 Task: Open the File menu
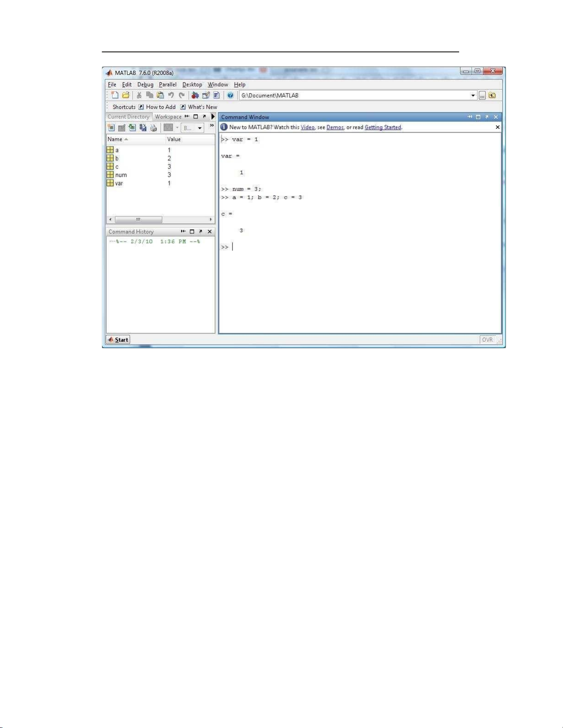click(x=112, y=85)
